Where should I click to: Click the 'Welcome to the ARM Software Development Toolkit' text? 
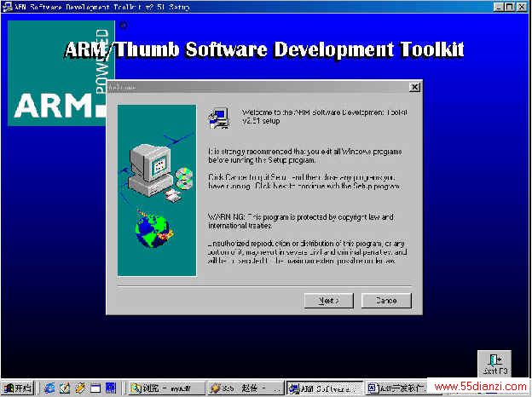[324, 116]
